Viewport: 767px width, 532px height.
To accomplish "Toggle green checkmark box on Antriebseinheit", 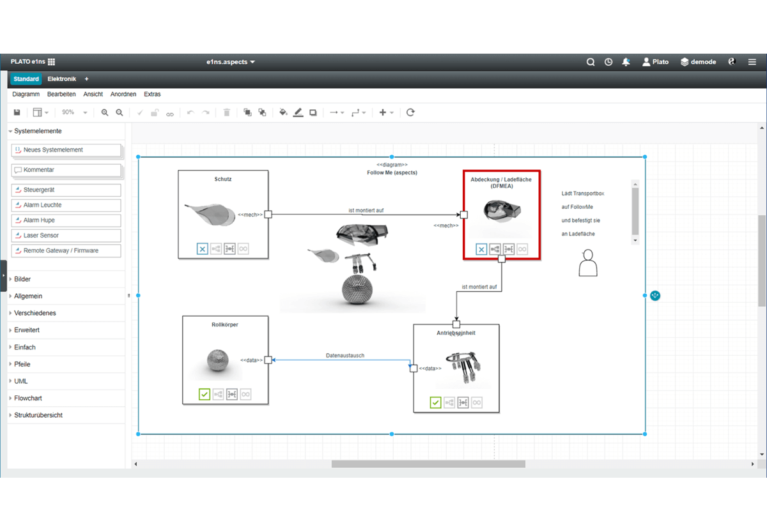I will (435, 402).
